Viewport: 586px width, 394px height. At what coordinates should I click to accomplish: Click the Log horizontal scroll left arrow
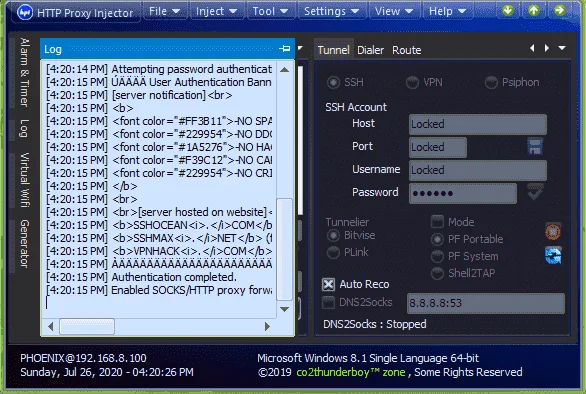[x=51, y=327]
